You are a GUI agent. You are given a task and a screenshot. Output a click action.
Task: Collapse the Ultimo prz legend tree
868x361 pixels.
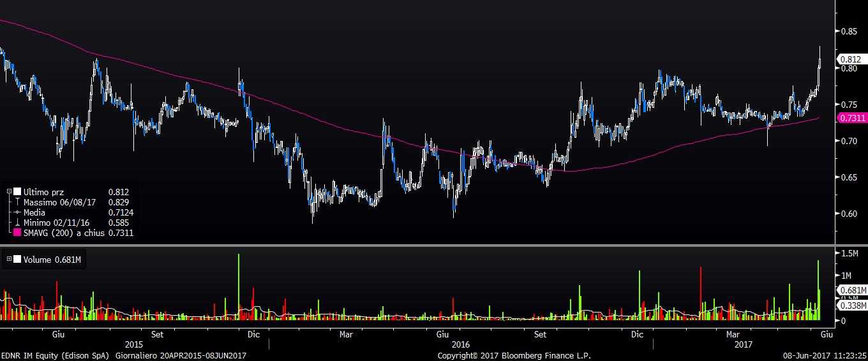tap(9, 191)
